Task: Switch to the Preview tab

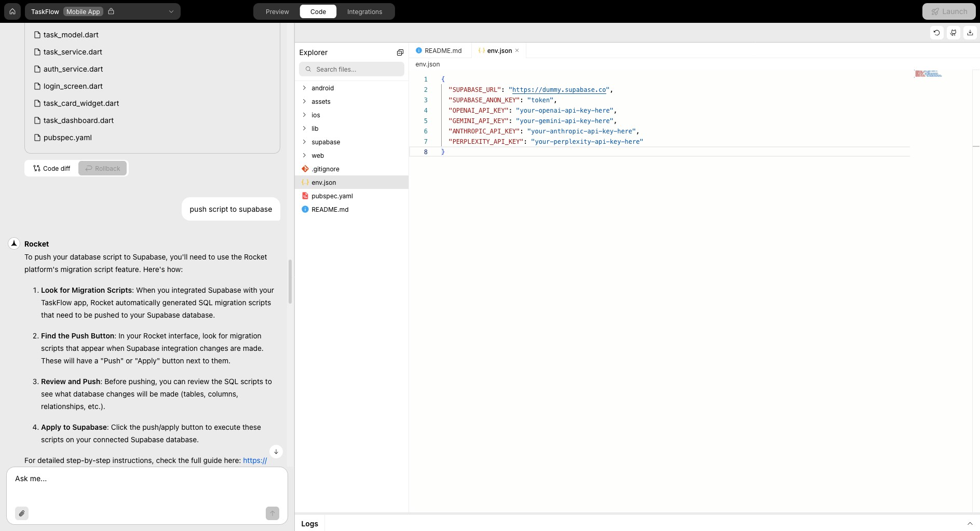Action: click(277, 11)
